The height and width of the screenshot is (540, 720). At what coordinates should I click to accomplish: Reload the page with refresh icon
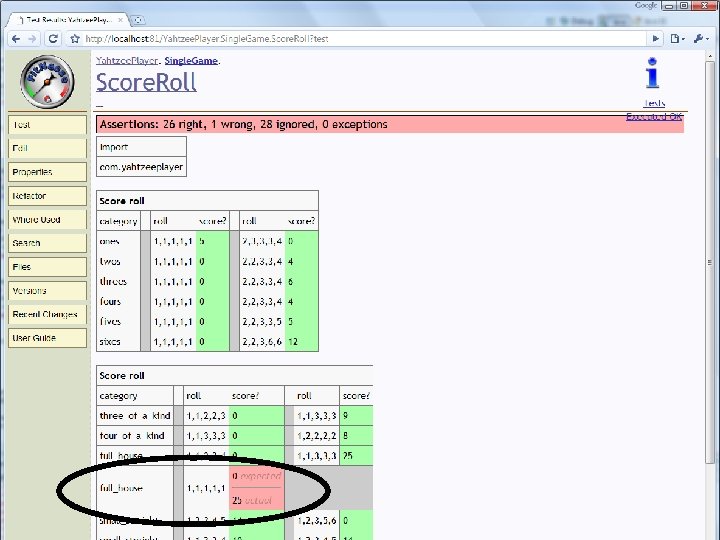coord(53,39)
